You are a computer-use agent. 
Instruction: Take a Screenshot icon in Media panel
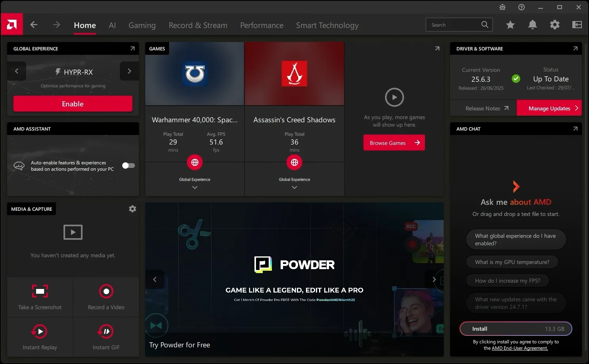point(40,291)
